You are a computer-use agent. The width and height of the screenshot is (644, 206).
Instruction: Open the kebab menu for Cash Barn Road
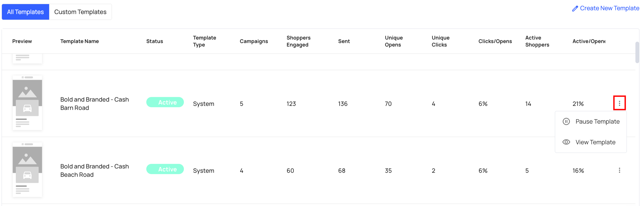tap(619, 103)
